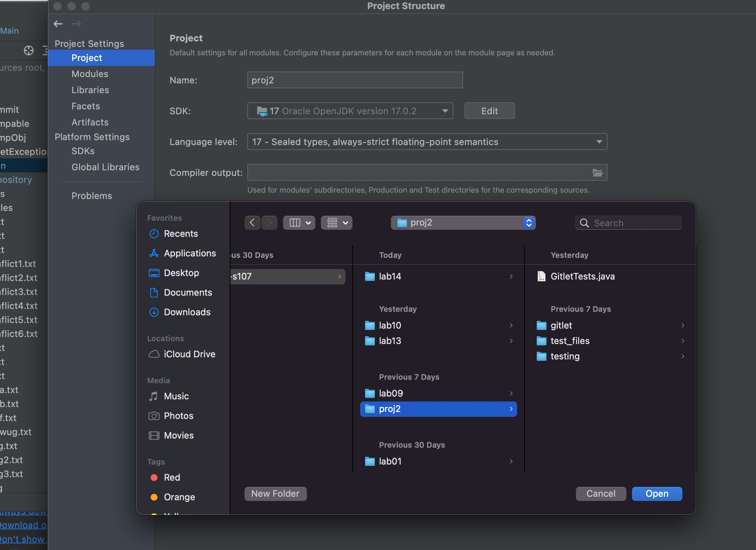Open the proj2 path popup selector
Screen dimensions: 756x550
point(463,223)
